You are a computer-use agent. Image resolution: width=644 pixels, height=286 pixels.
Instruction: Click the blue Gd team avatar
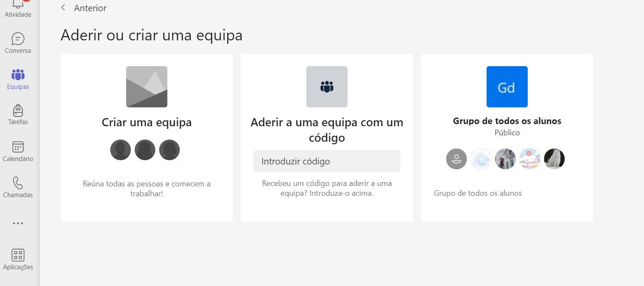pyautogui.click(x=507, y=87)
